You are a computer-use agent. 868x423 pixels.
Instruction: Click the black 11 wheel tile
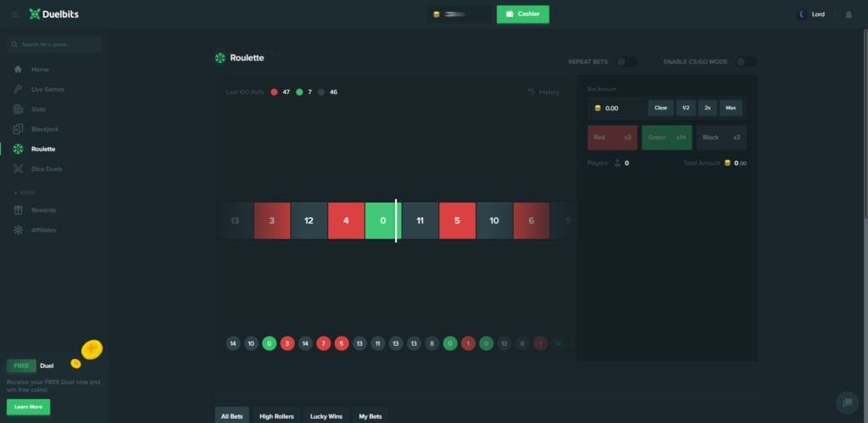(x=420, y=220)
